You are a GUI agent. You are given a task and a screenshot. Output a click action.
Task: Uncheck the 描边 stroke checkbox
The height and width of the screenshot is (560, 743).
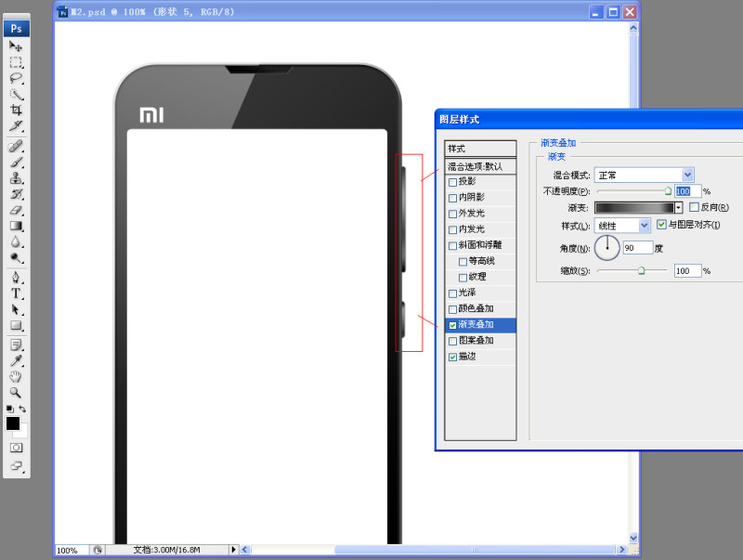coord(452,358)
